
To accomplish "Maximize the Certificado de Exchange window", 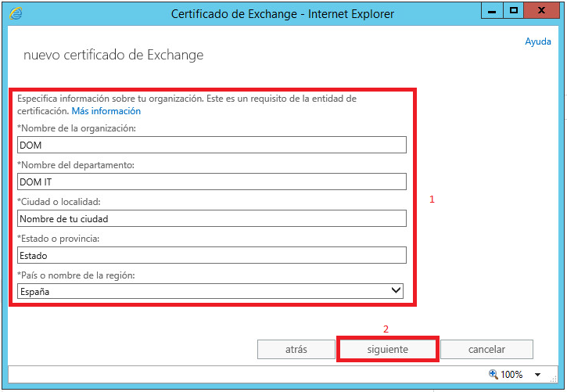I will coord(513,11).
